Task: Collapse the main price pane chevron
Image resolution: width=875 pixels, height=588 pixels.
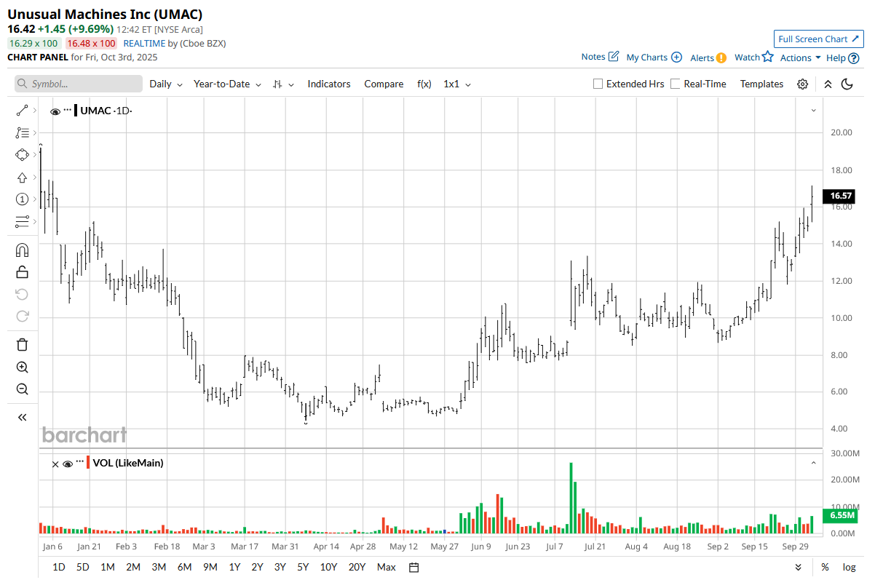Action: pos(813,111)
